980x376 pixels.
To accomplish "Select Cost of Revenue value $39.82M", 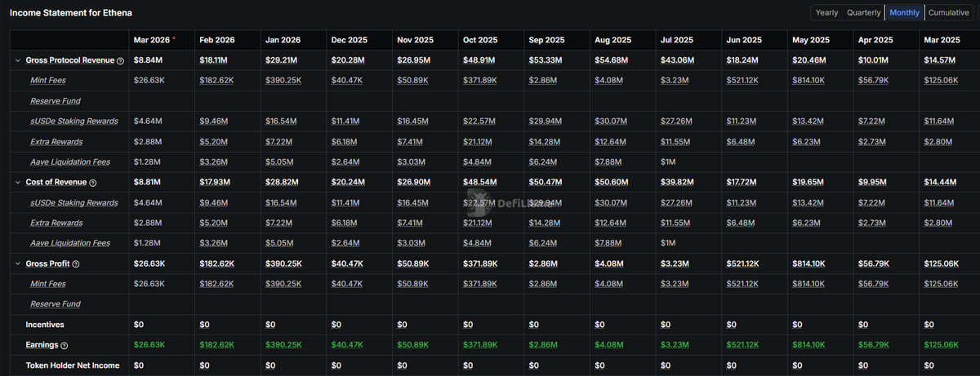I will point(675,183).
